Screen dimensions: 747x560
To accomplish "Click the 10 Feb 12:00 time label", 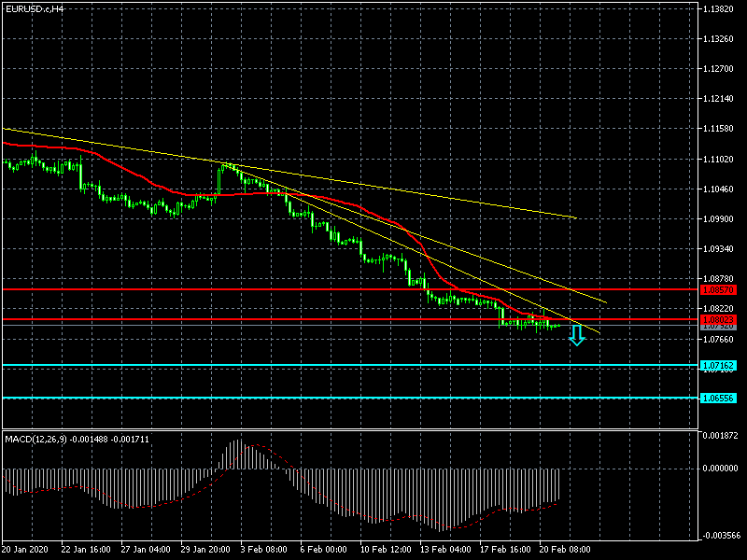I will (x=385, y=551).
